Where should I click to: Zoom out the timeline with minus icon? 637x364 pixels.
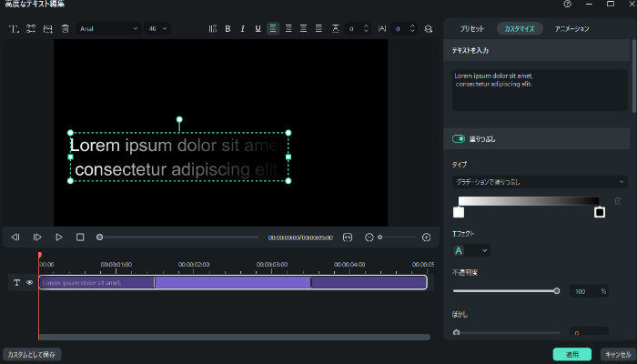pyautogui.click(x=369, y=238)
